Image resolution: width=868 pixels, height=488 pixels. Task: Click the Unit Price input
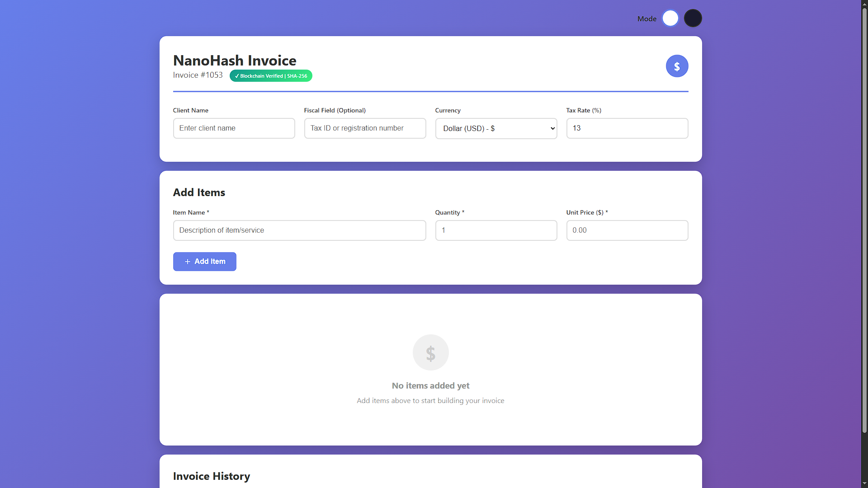pyautogui.click(x=627, y=230)
